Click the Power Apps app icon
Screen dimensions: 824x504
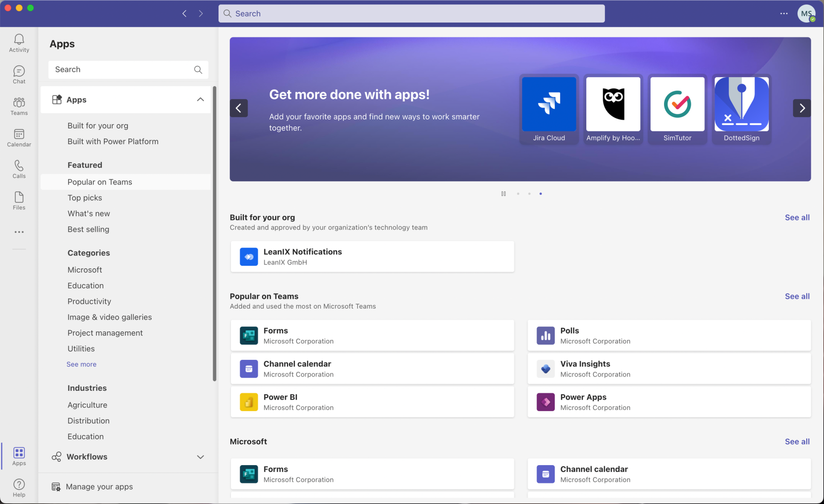click(545, 402)
